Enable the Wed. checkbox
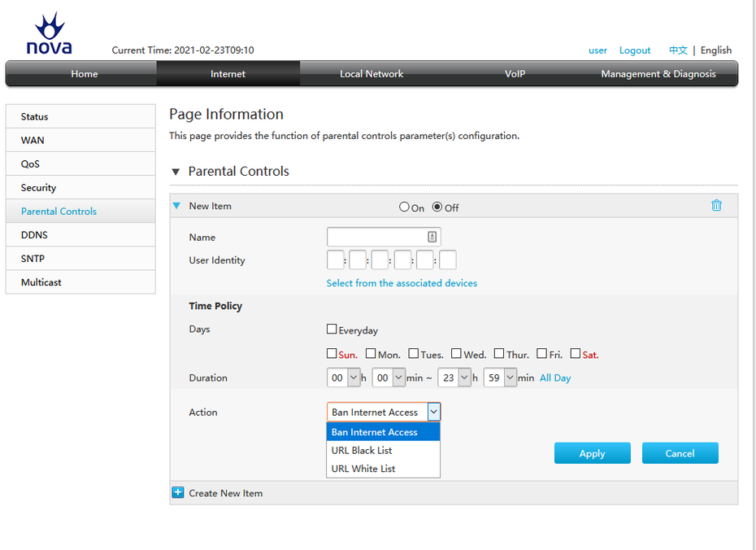 (x=456, y=353)
